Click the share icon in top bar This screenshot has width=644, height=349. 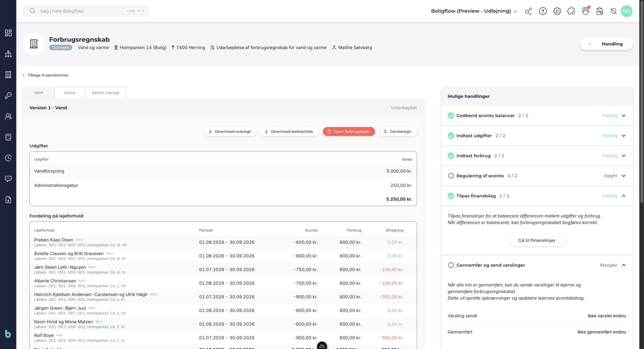[x=528, y=11]
